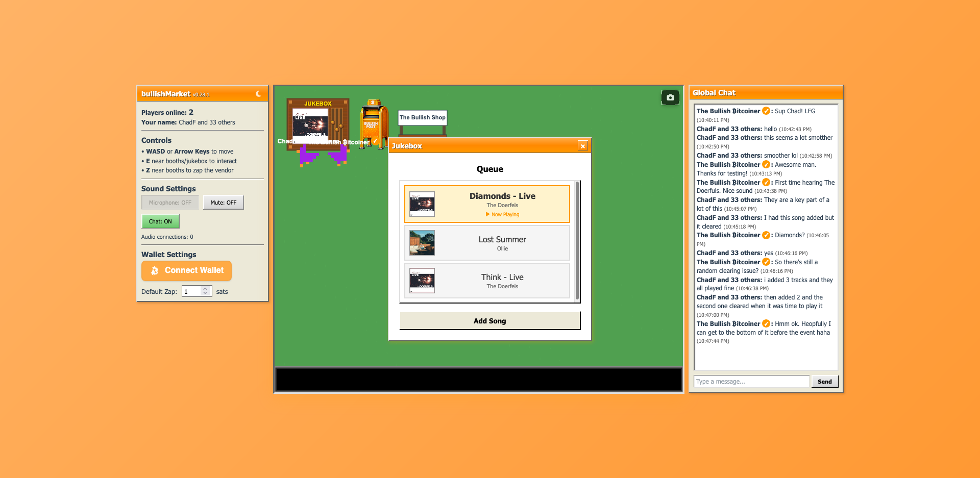Focus the Type a message field
This screenshot has width=980, height=478.
click(751, 382)
